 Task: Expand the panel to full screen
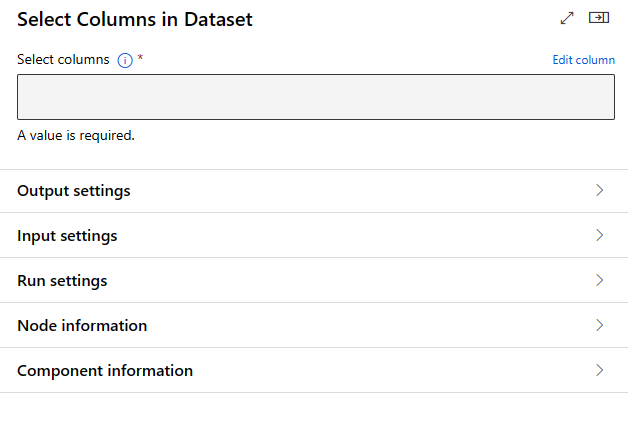coord(567,18)
